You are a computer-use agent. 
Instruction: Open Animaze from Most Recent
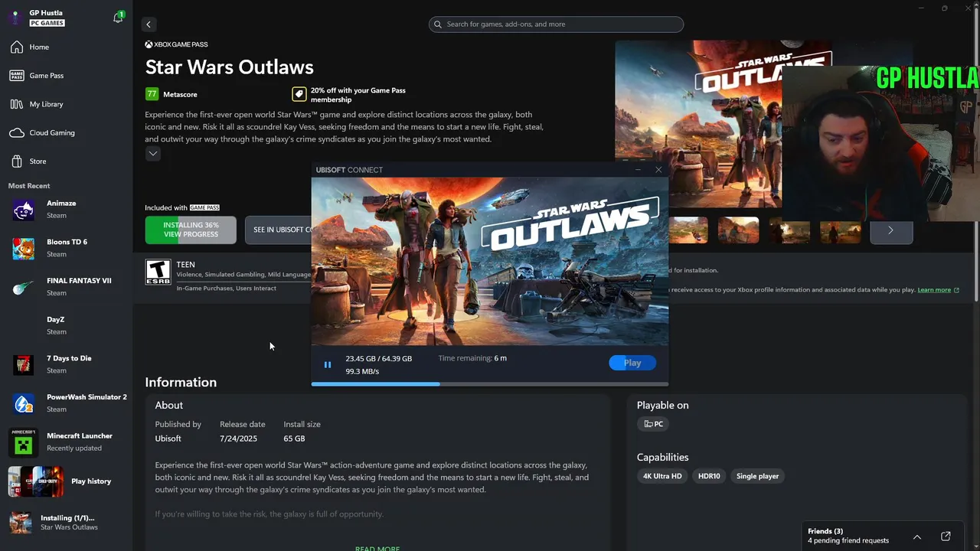pos(66,209)
